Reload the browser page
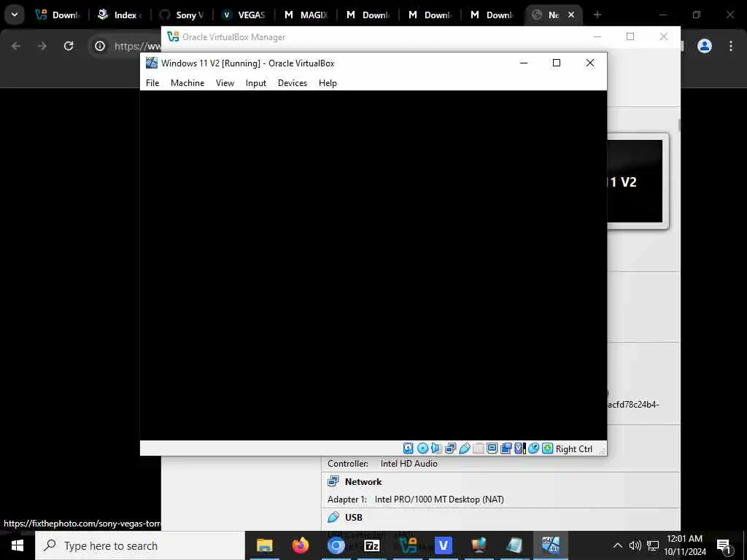Image resolution: width=747 pixels, height=560 pixels. 69,46
